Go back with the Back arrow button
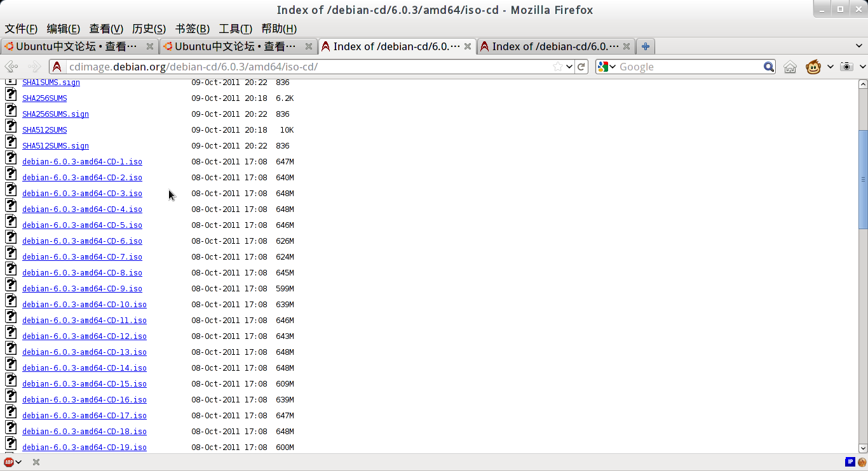Screen dimensions: 868x471 tap(11, 67)
